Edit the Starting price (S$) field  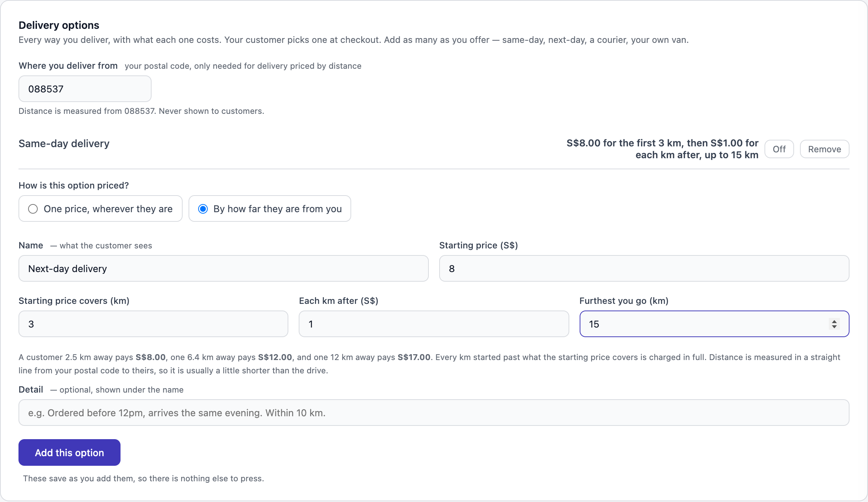pyautogui.click(x=644, y=268)
